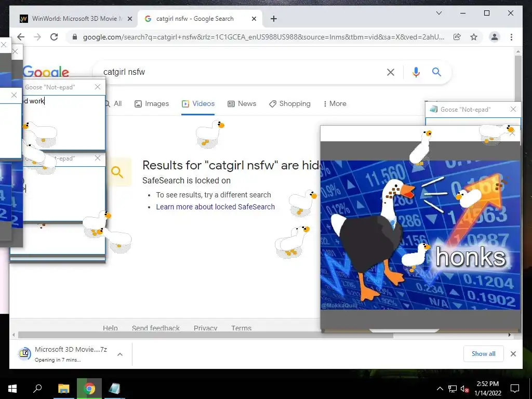Reload the Google search page
This screenshot has height=399, width=532.
[54, 37]
